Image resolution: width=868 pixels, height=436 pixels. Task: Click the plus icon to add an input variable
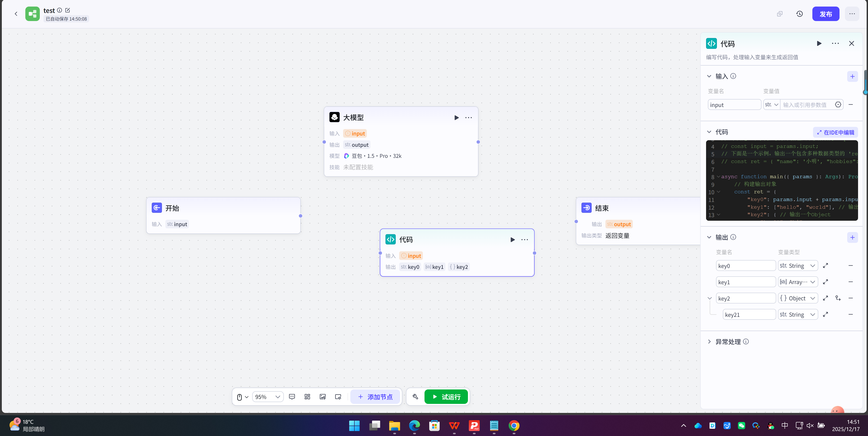(x=852, y=76)
